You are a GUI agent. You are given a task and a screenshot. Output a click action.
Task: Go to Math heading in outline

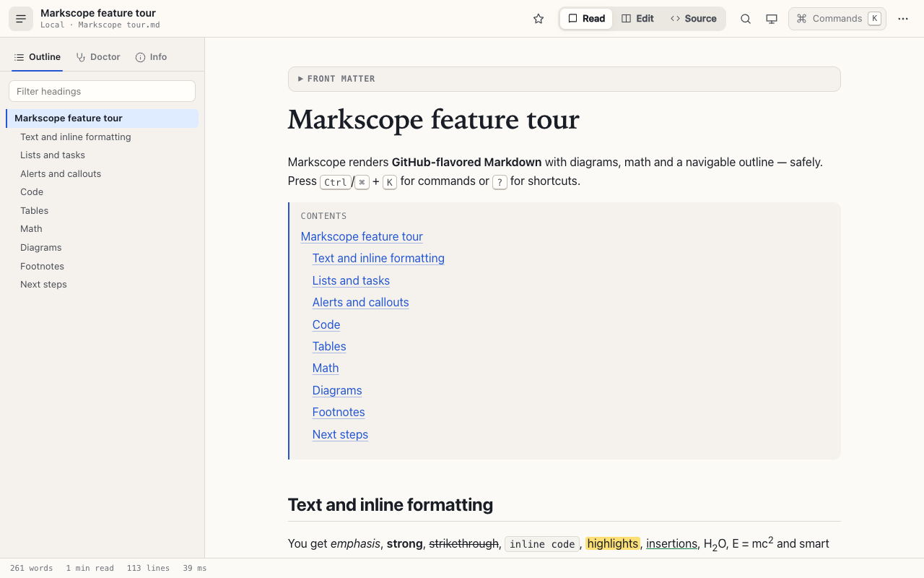point(102,229)
